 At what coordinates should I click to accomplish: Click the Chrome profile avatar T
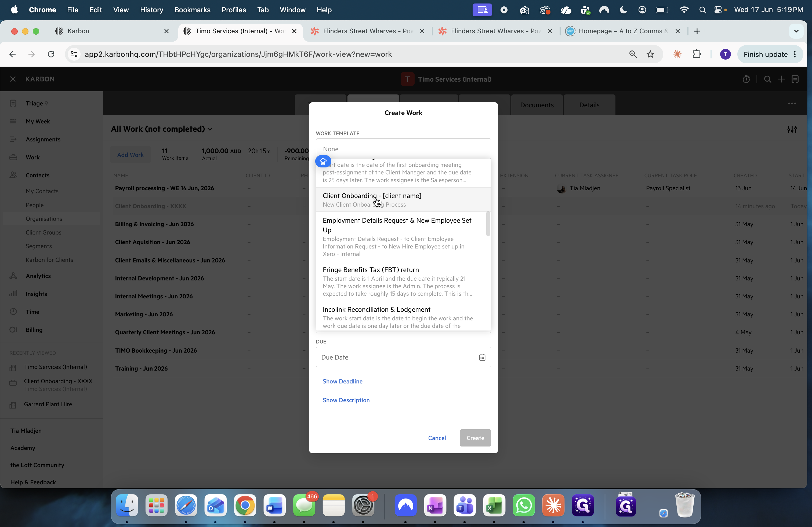pos(725,54)
